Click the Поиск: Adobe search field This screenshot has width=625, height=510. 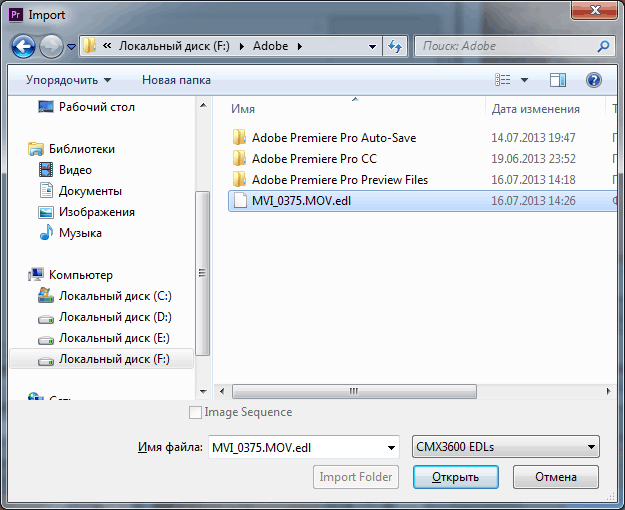(514, 46)
